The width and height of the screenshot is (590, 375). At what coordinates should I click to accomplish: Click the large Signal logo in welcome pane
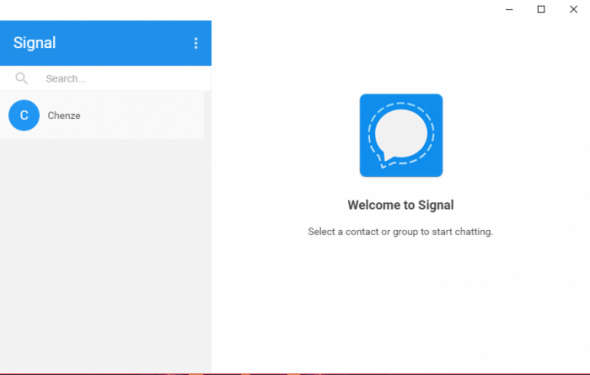click(401, 135)
